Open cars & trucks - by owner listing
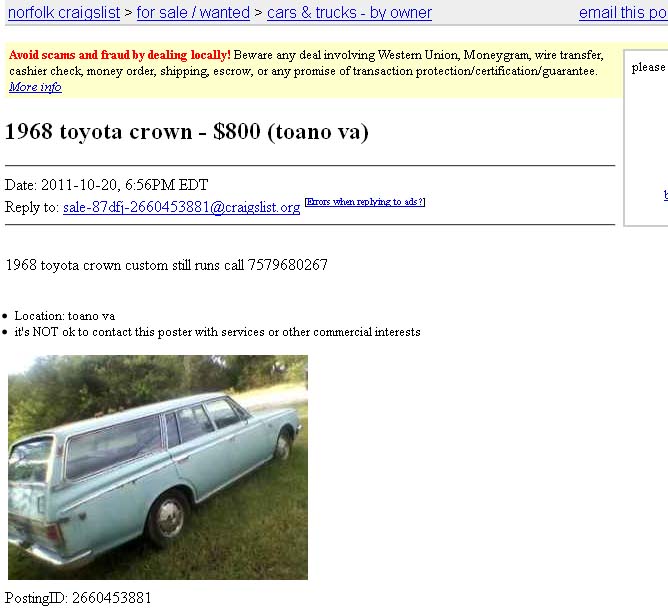 (x=349, y=13)
